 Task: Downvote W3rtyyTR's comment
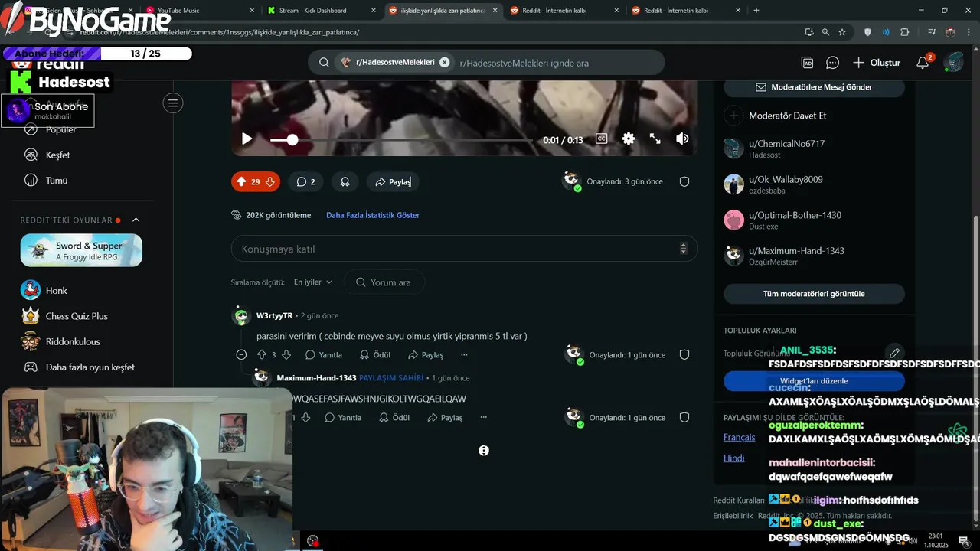pos(286,355)
